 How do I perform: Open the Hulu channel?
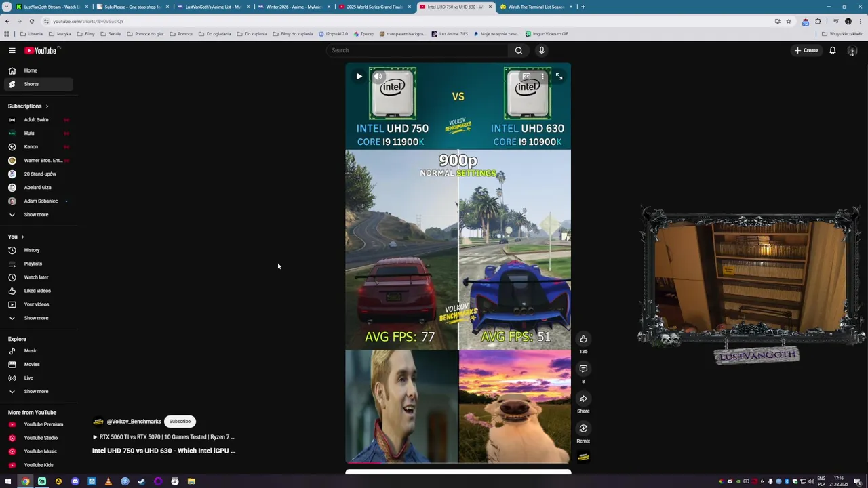point(38,133)
